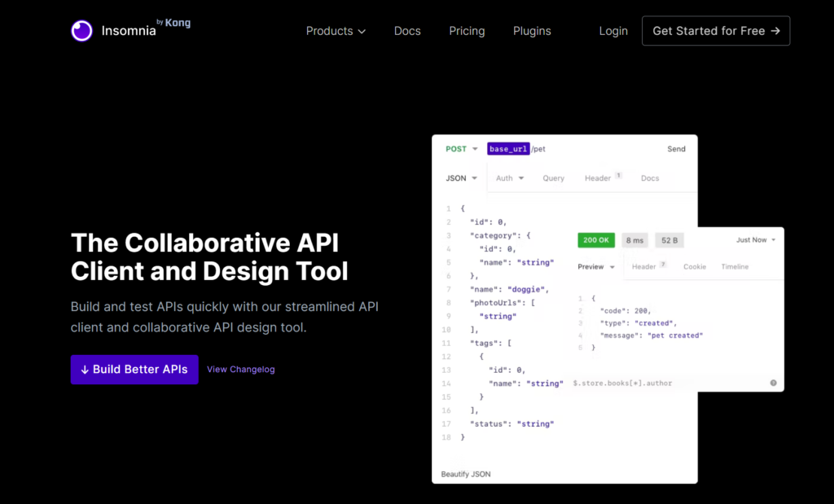Image resolution: width=834 pixels, height=504 pixels.
Task: Click the 200 OK status badge
Action: coord(596,240)
